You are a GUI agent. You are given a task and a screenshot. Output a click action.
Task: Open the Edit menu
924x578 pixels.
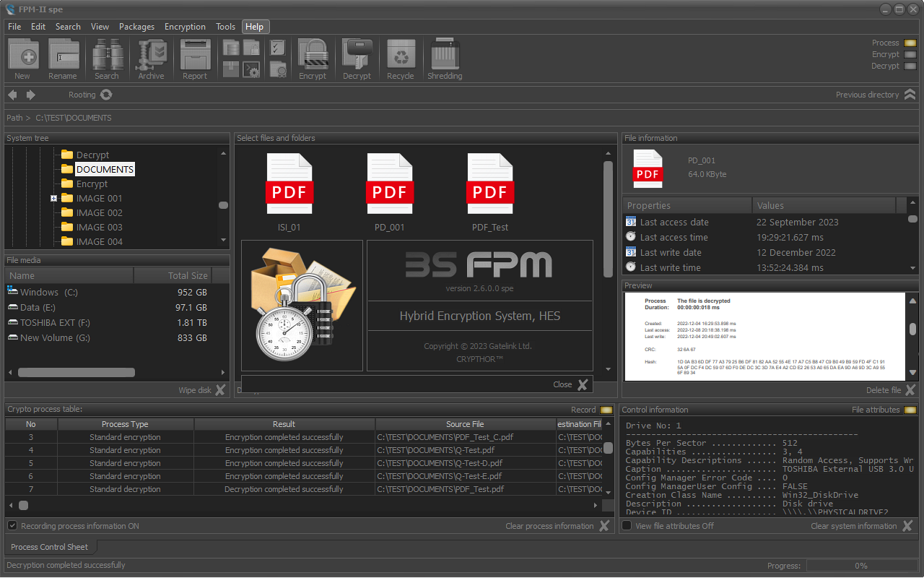tap(38, 27)
